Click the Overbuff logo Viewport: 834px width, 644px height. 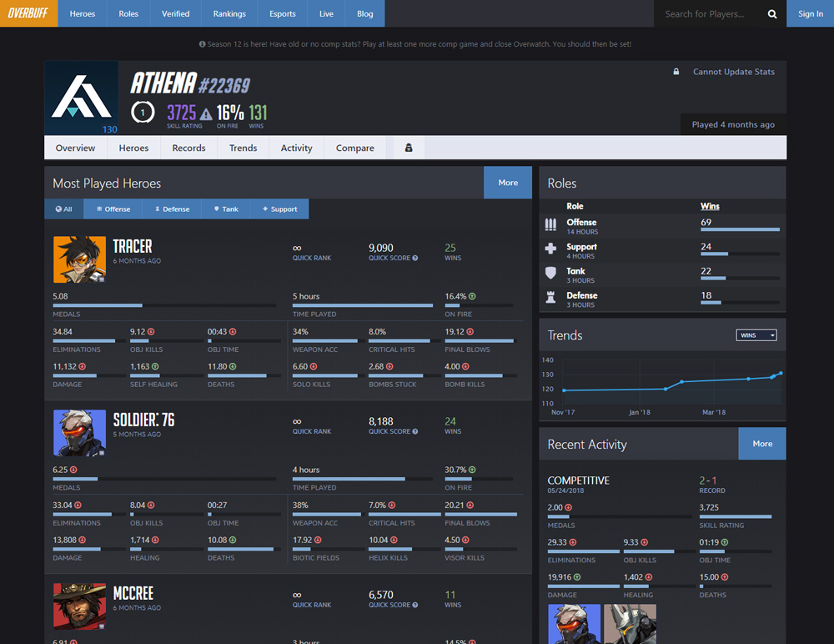[x=28, y=13]
